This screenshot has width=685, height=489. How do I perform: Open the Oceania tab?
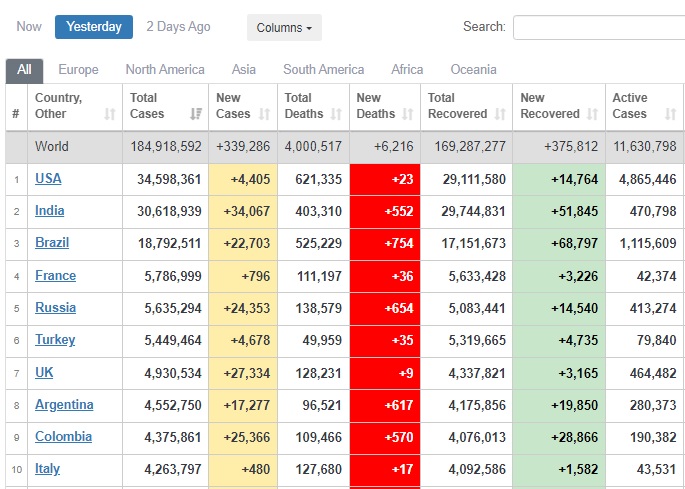point(474,69)
